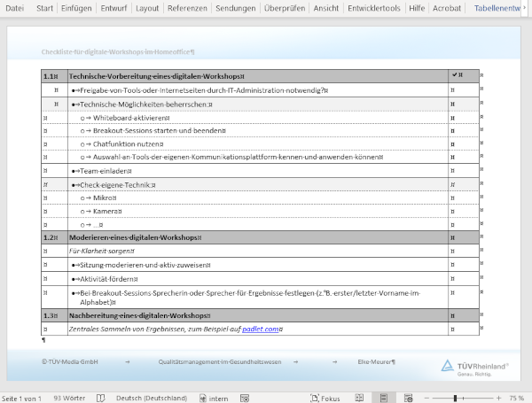Select print layout view icon

pos(383,399)
